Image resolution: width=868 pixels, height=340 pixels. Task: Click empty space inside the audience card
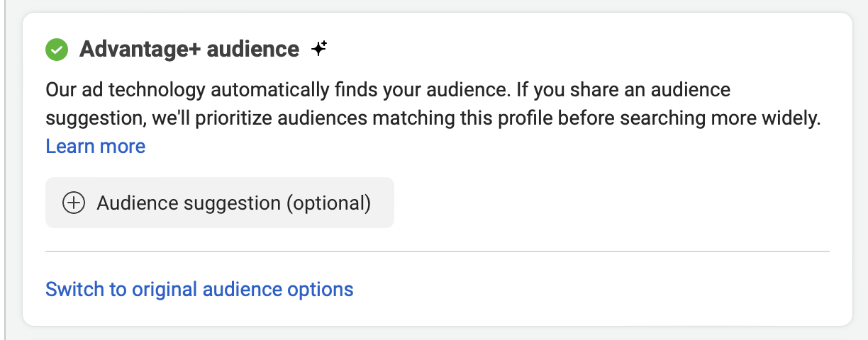(x=603, y=205)
